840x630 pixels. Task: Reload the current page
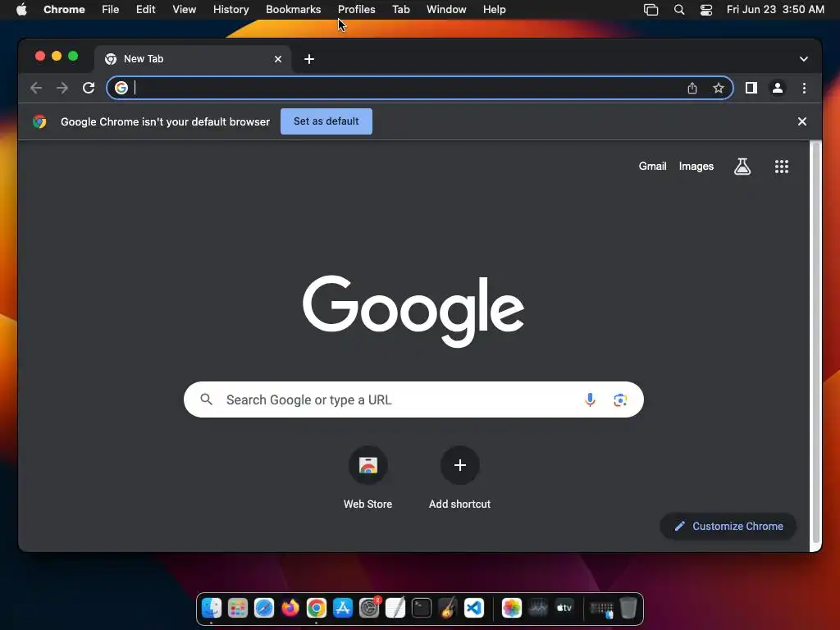click(89, 88)
